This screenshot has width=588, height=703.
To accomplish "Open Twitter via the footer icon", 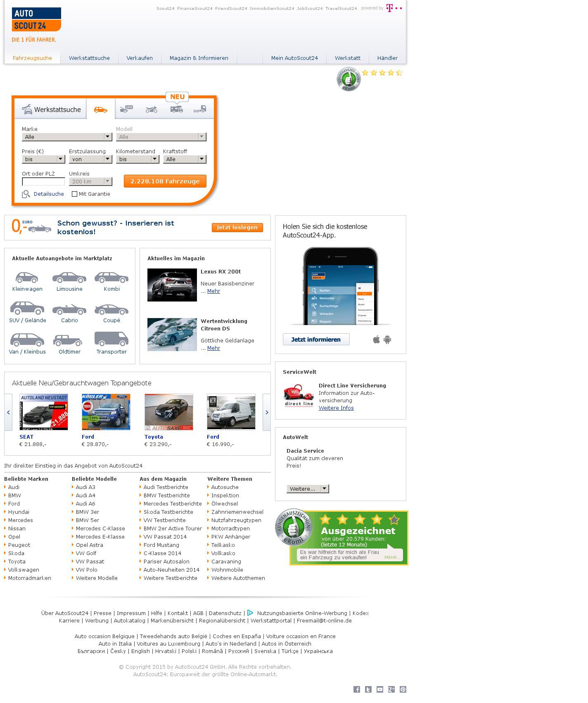I will click(368, 689).
